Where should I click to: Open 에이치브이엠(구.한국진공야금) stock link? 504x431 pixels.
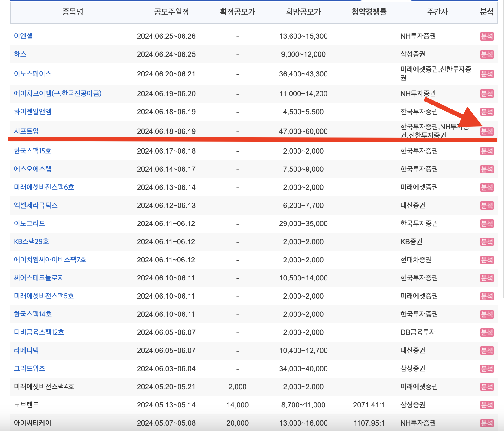coord(58,93)
